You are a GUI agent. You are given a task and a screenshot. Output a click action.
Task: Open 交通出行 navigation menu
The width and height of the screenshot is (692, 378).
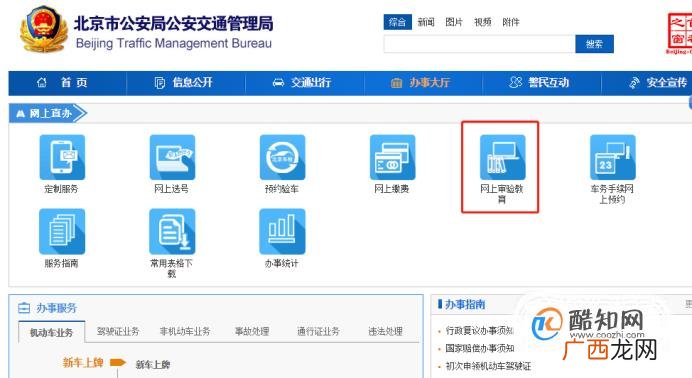coord(311,82)
